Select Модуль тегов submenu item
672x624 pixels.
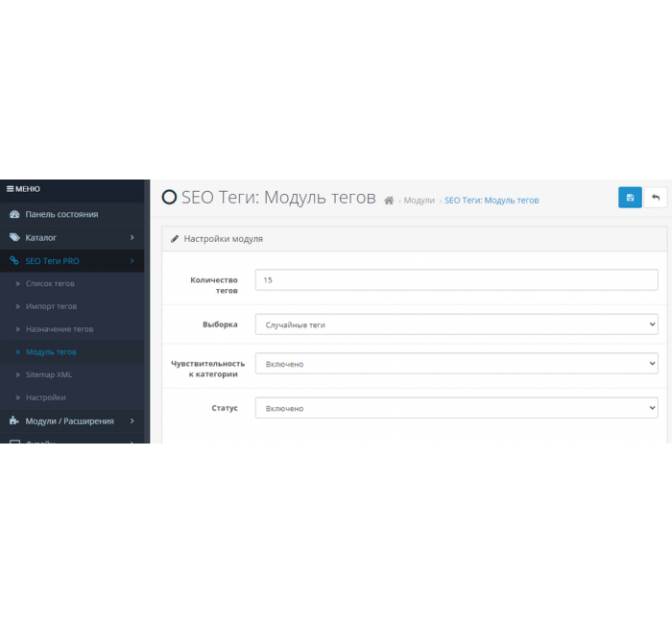coord(72,352)
